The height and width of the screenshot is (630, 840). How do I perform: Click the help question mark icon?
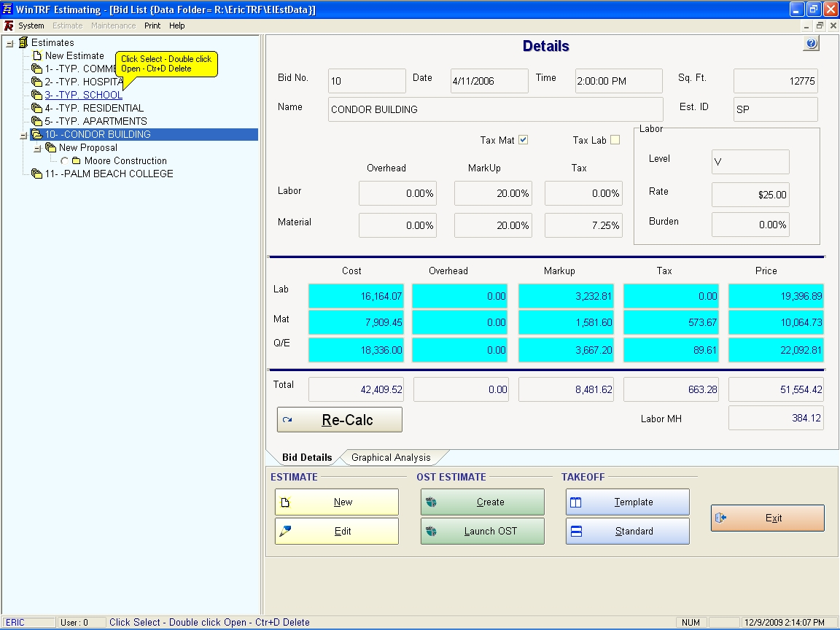(x=811, y=44)
